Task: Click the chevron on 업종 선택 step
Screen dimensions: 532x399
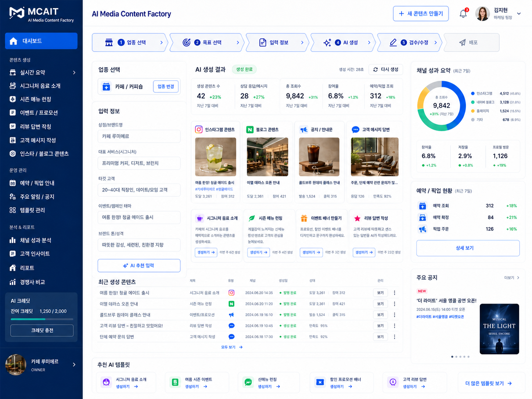Action: 161,43
